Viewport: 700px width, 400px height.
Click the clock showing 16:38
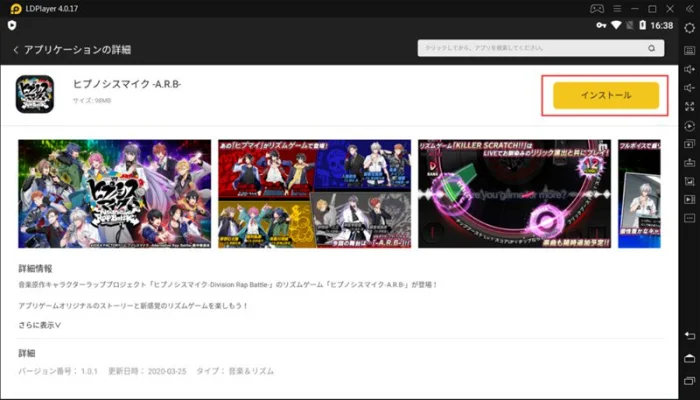point(662,25)
